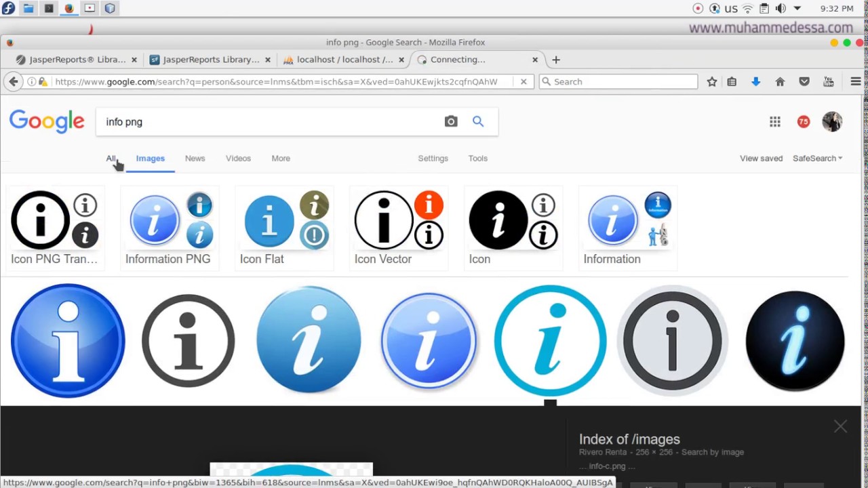The width and height of the screenshot is (868, 488).
Task: Switch to the News results tab
Action: coord(195,159)
